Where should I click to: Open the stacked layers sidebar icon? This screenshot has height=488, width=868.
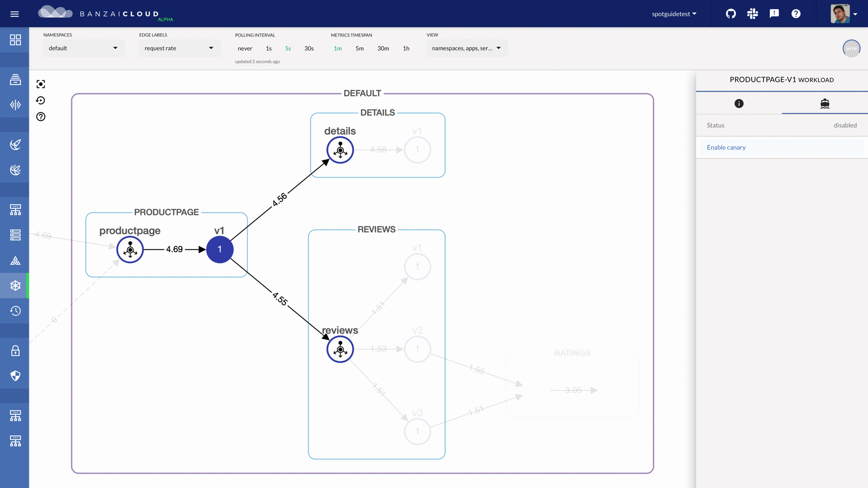click(x=15, y=79)
